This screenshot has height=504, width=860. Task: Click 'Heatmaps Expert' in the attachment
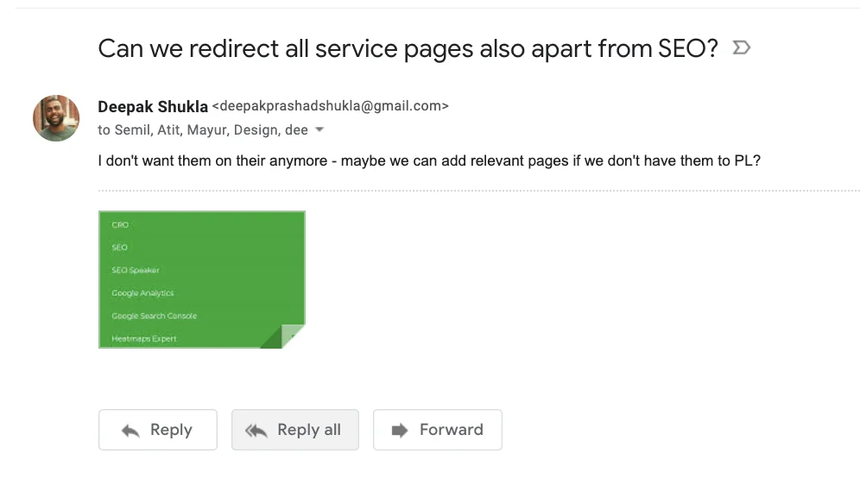[x=144, y=338]
